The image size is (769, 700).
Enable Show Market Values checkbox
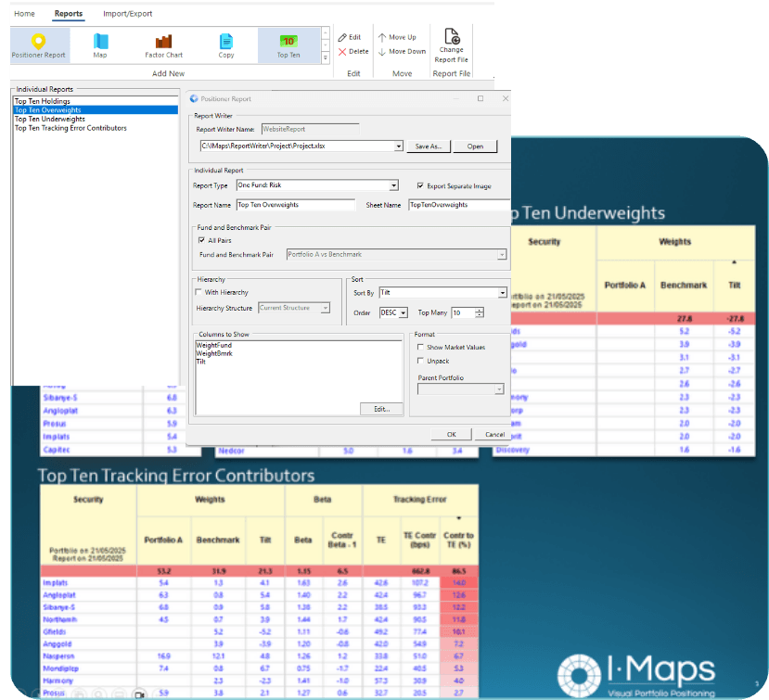tap(420, 347)
